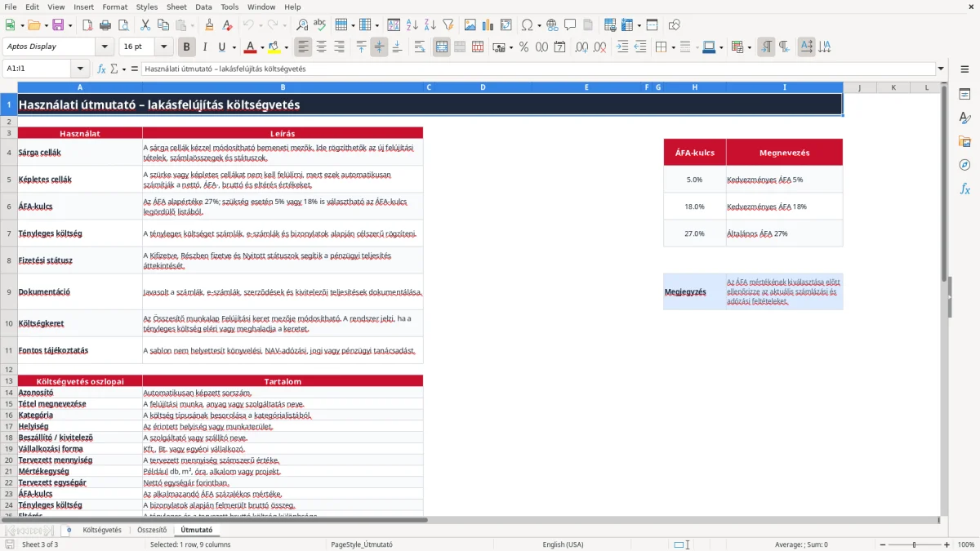Open Find and Replace icon
The width and height of the screenshot is (980, 551).
(x=302, y=25)
